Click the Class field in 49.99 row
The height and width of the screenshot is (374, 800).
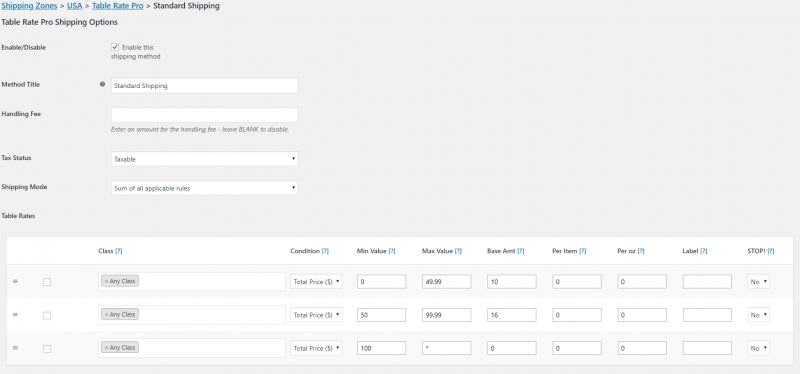[192, 282]
